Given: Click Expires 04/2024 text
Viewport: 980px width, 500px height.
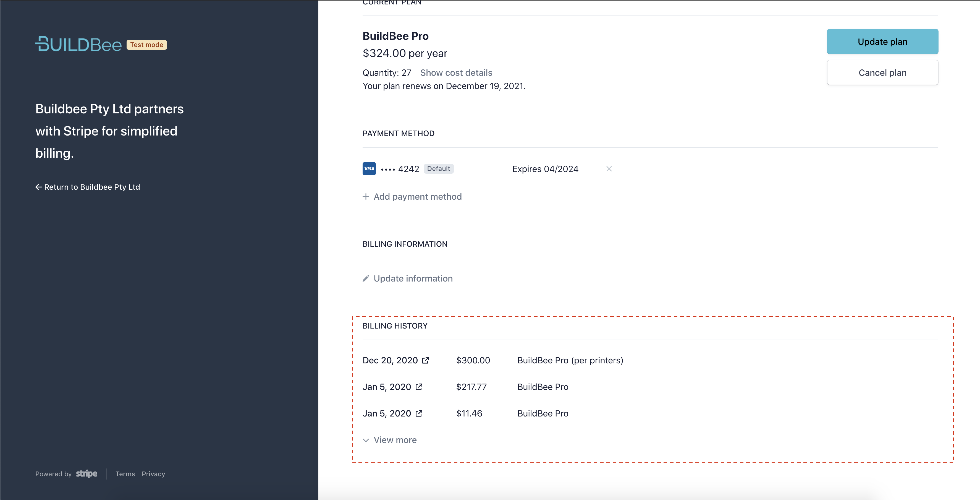Looking at the screenshot, I should (x=545, y=169).
